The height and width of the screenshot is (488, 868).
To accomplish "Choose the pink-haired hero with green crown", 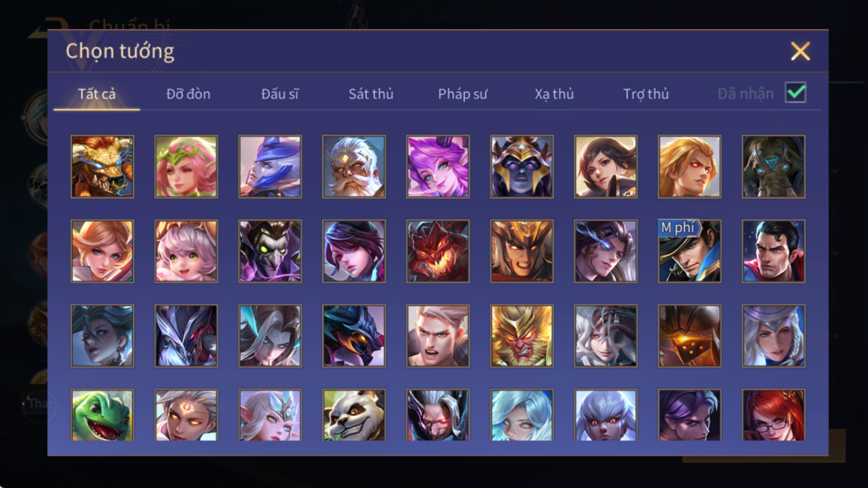I will point(186,167).
